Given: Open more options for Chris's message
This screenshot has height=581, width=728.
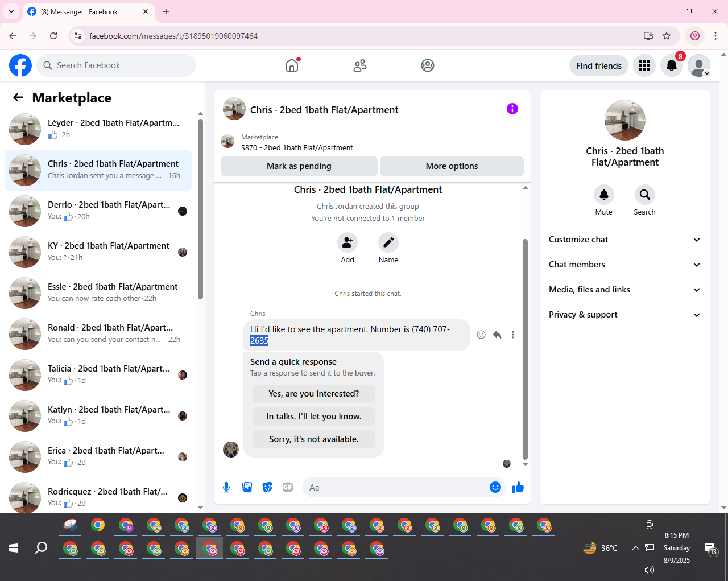Looking at the screenshot, I should click(513, 335).
